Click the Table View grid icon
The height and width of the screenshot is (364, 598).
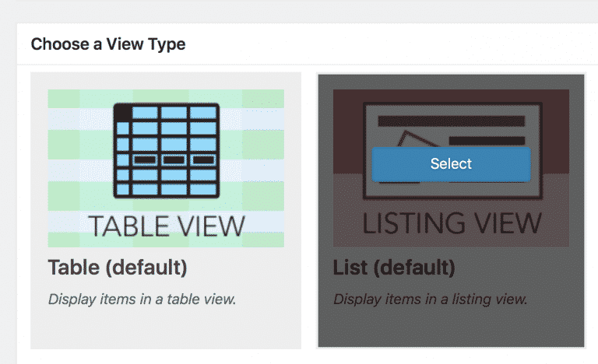click(167, 151)
